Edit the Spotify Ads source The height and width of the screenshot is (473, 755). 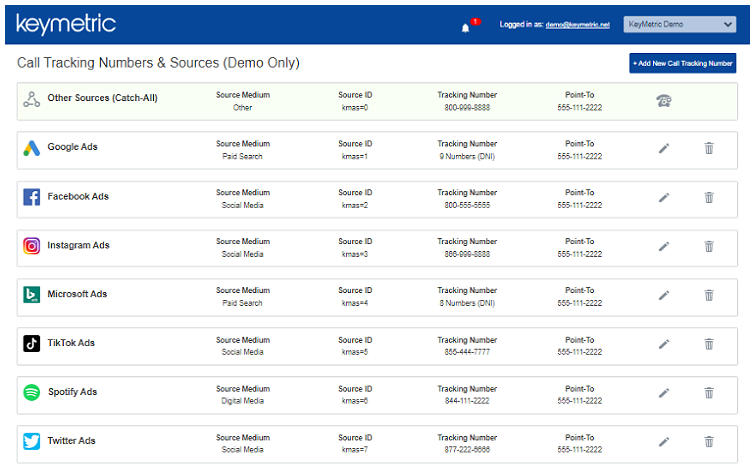click(x=664, y=393)
